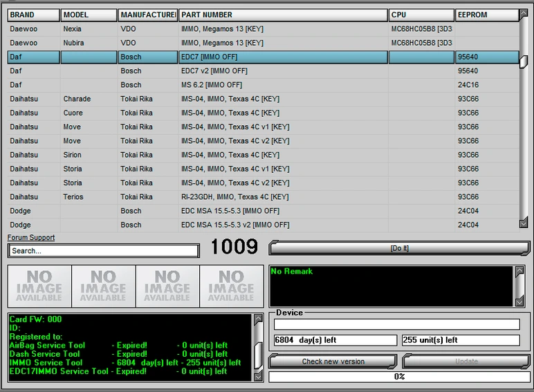Screen dimensions: 534x392
Task: Click Dash Service Tool status line
Action: (118, 354)
